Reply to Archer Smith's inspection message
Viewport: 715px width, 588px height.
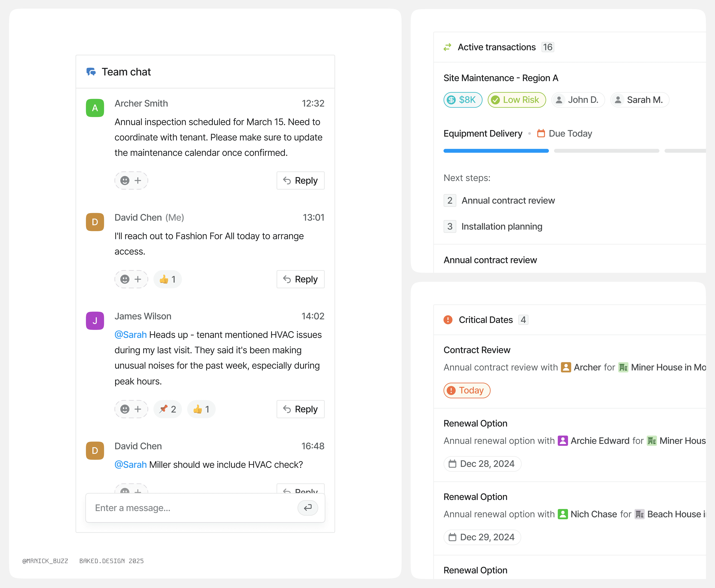[300, 180]
